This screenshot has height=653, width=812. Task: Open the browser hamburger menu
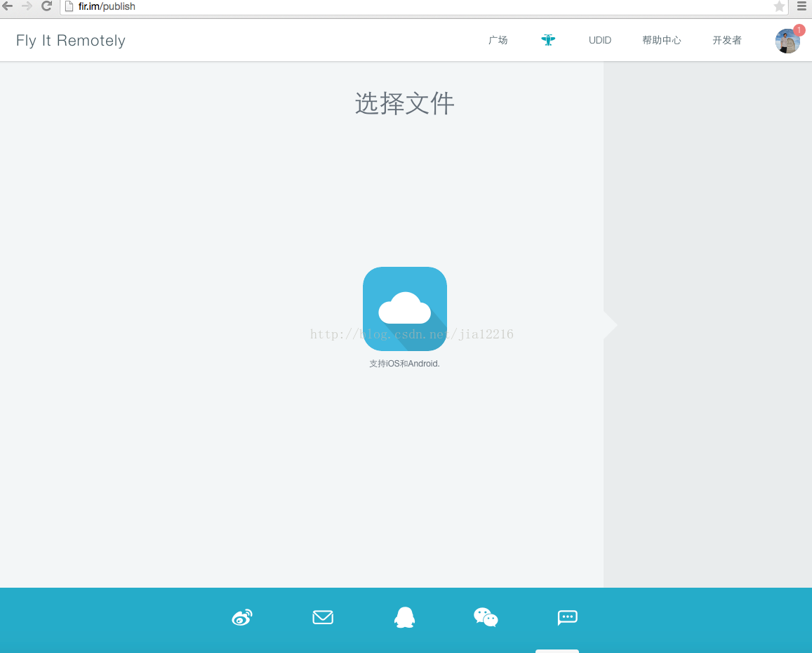pyautogui.click(x=801, y=6)
